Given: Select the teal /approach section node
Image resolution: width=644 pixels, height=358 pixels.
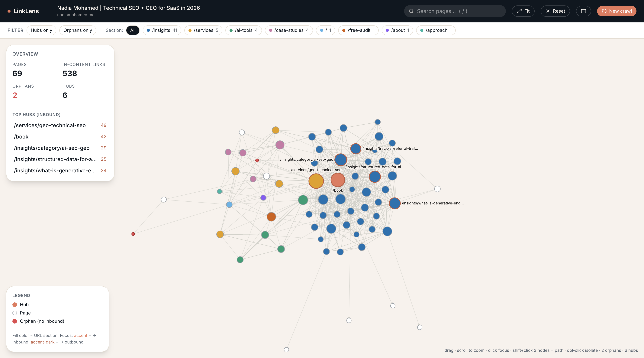Looking at the screenshot, I should [x=220, y=191].
